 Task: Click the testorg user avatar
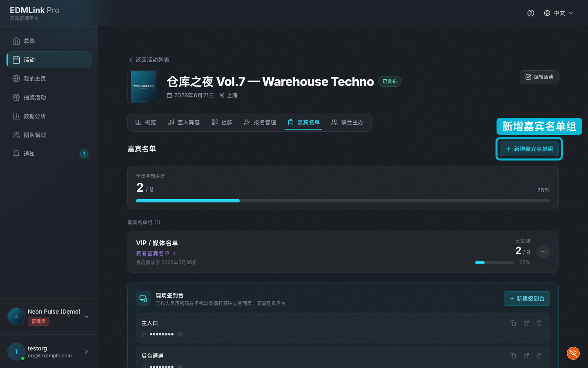click(16, 352)
